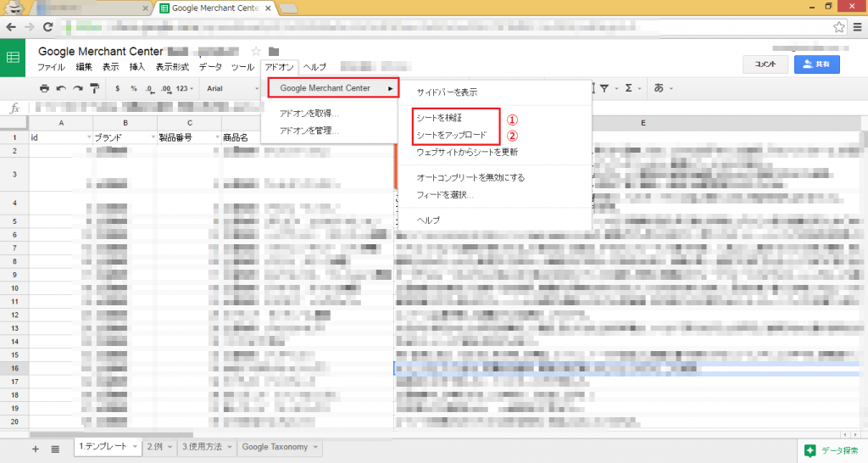Open 製品番号 column filter dropdown

pos(218,137)
